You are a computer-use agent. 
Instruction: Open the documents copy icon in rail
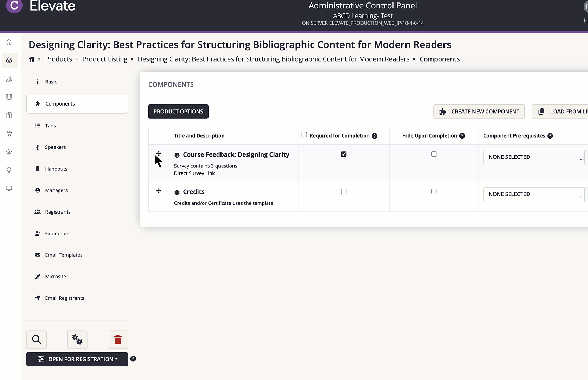click(9, 115)
